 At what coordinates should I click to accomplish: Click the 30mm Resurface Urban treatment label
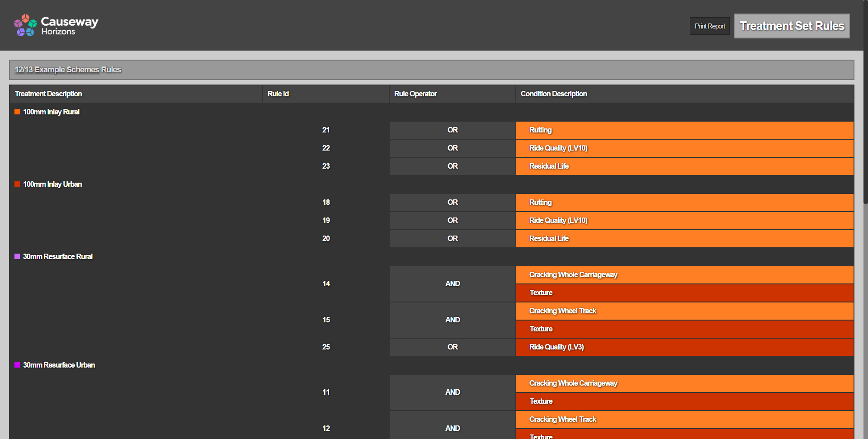tap(59, 365)
